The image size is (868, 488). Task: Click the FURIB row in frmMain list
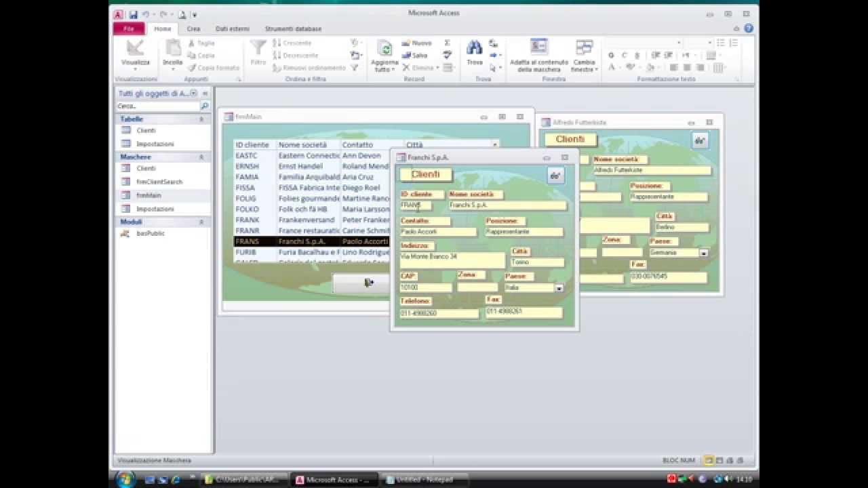tap(312, 252)
